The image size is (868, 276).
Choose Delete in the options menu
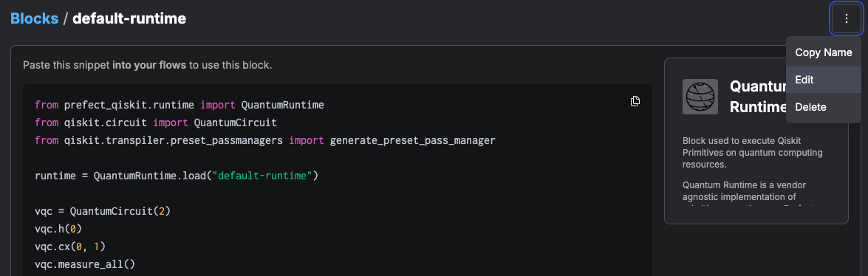pos(823,107)
